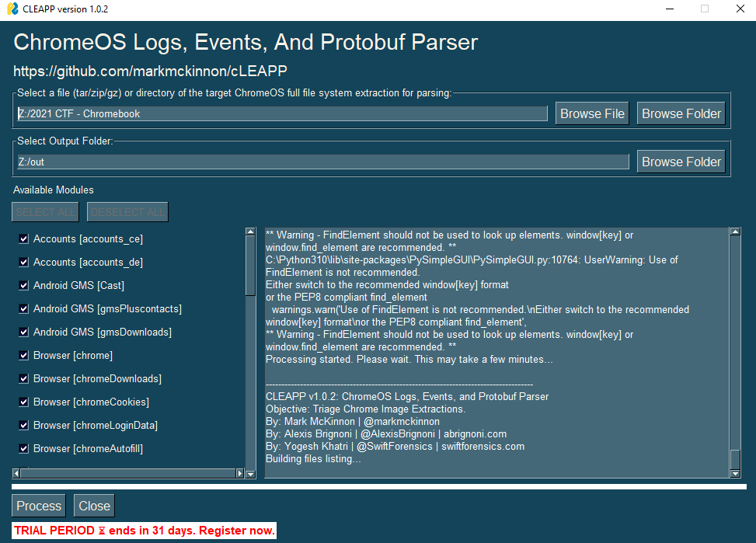Click Browse Folder for input source
This screenshot has height=543, width=756.
(x=681, y=113)
